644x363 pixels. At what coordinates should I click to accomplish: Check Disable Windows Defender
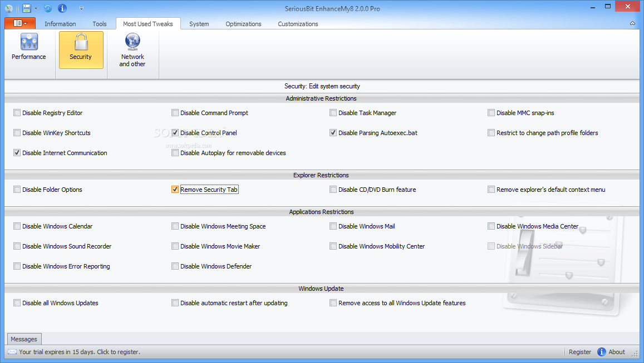tap(175, 266)
